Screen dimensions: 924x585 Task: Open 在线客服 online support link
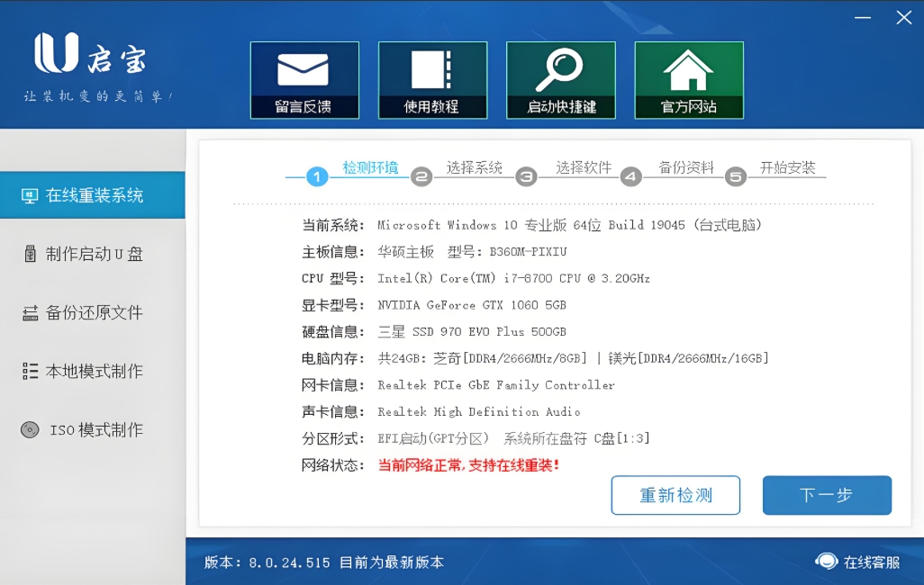(x=871, y=562)
